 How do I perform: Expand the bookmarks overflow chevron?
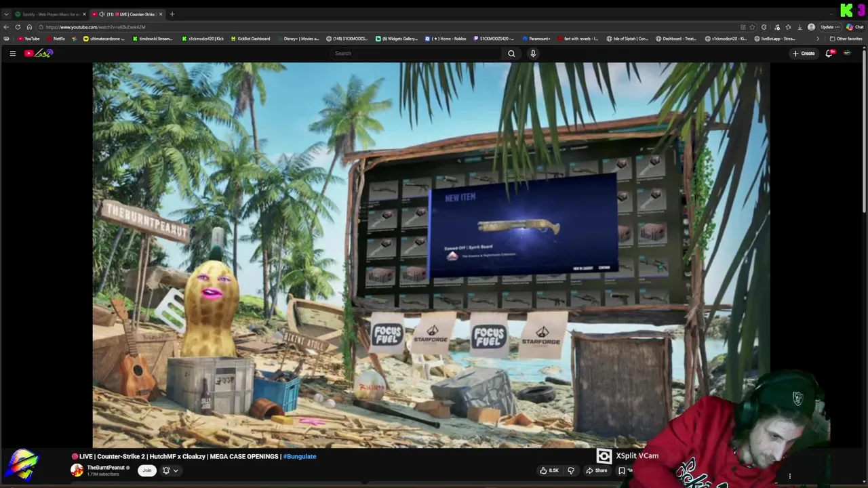pyautogui.click(x=817, y=39)
